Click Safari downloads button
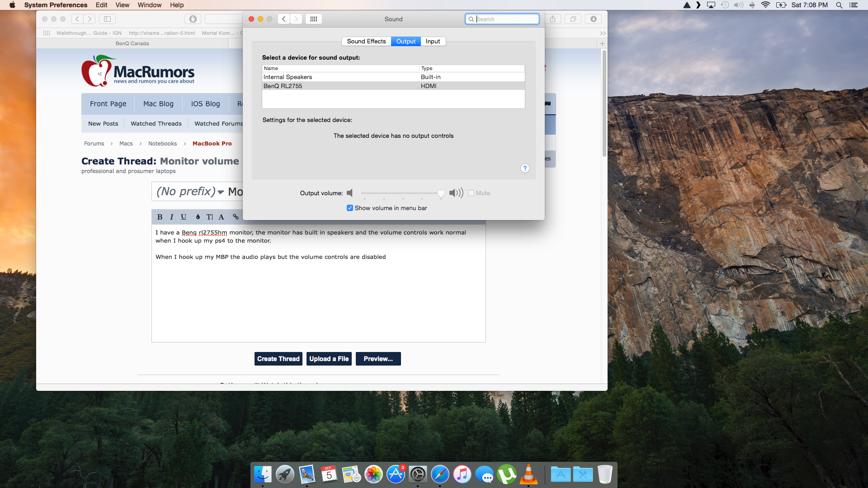 pyautogui.click(x=594, y=19)
